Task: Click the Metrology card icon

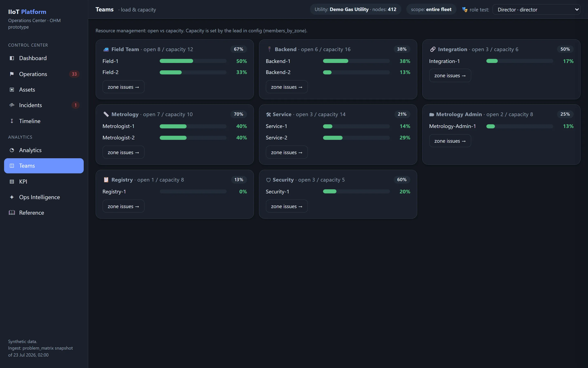Action: [106, 114]
